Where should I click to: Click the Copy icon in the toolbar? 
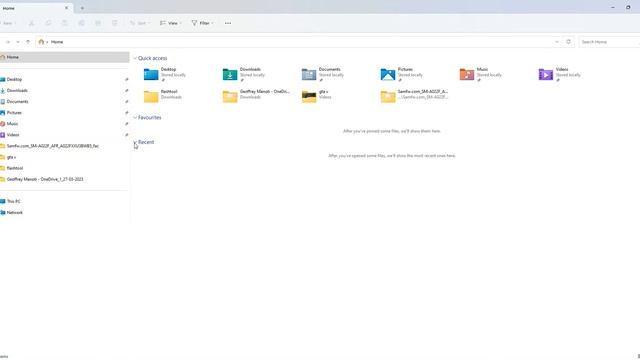click(48, 23)
